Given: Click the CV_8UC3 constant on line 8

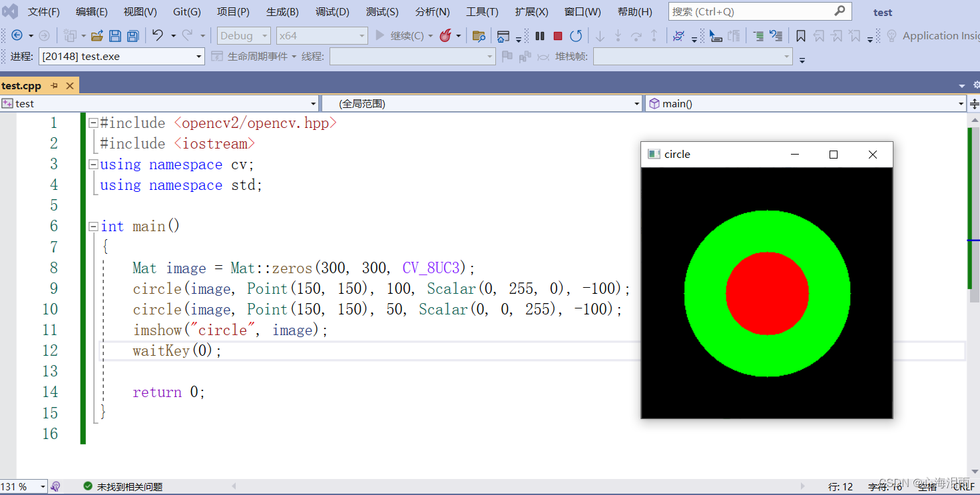Looking at the screenshot, I should (x=431, y=268).
